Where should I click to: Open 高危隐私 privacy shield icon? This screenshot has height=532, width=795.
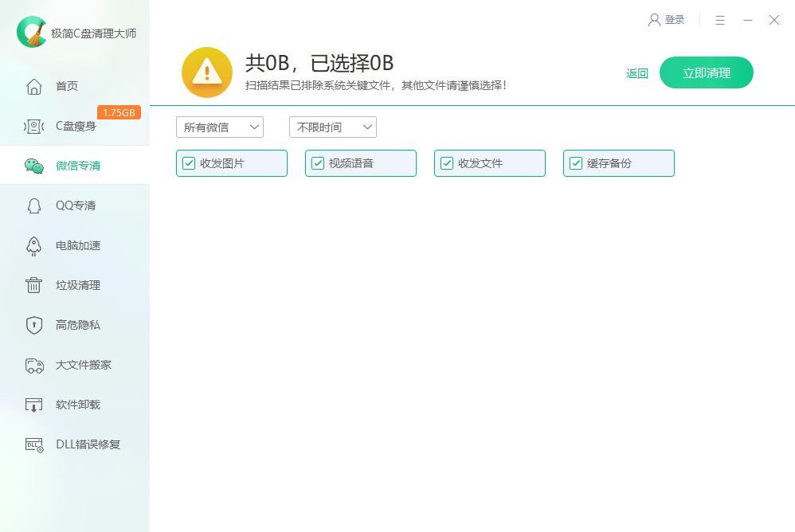pos(33,324)
